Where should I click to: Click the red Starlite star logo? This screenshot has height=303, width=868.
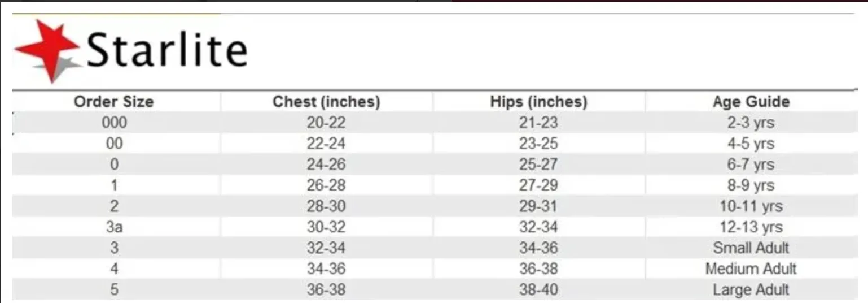point(48,50)
